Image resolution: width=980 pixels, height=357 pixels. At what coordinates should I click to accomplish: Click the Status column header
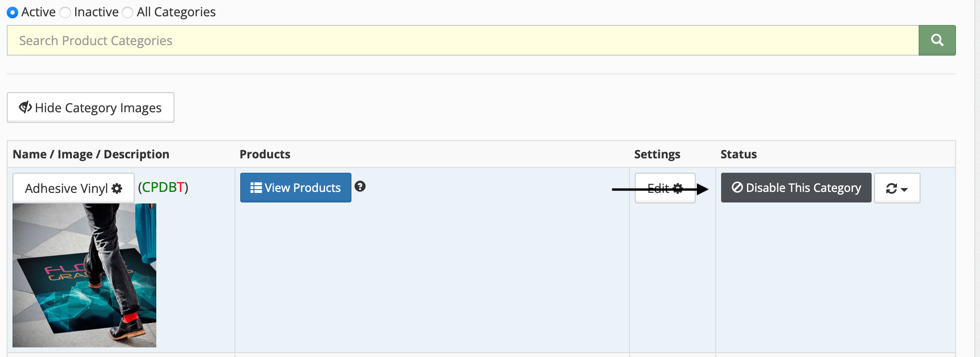click(738, 154)
